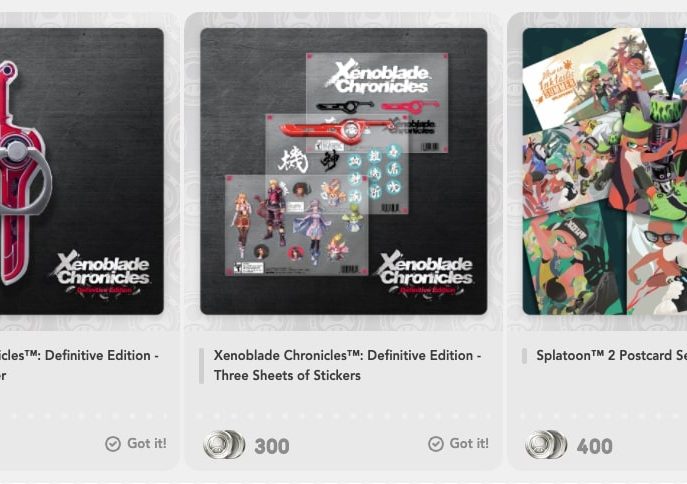Image resolution: width=687 pixels, height=484 pixels.
Task: Click the Got it! label on the leftmost card
Action: pyautogui.click(x=147, y=443)
